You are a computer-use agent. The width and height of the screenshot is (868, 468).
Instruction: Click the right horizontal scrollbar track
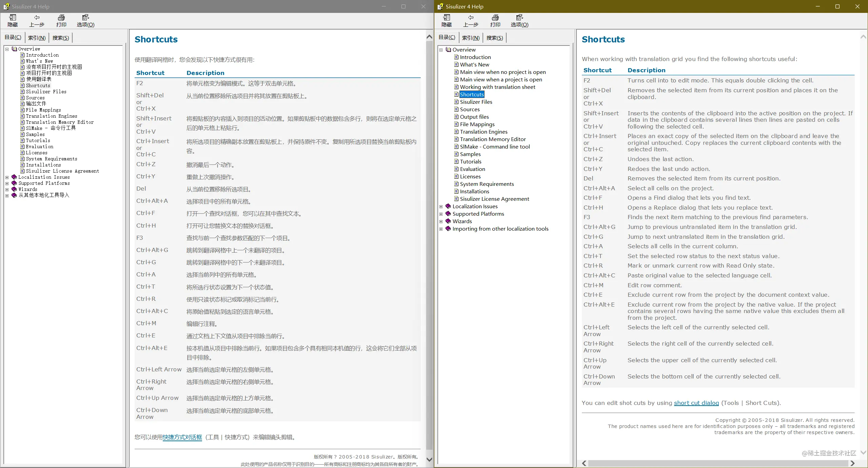(x=718, y=463)
